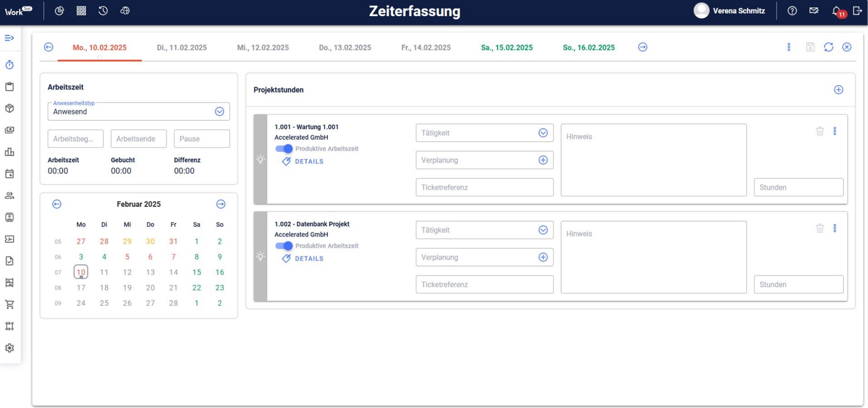Open the bar chart icon in sidebar
Screen dimensions: 868x408
point(10,152)
